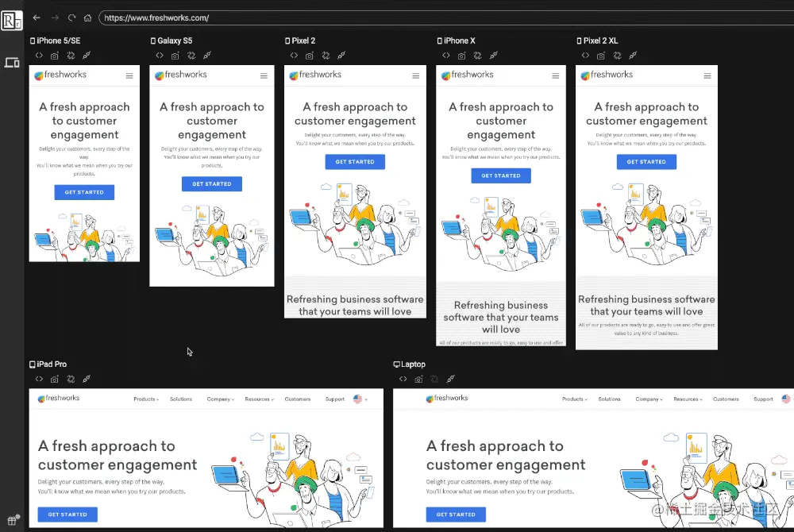This screenshot has height=532, width=794.
Task: Click the gift icon in the sidebar
Action: click(x=13, y=520)
